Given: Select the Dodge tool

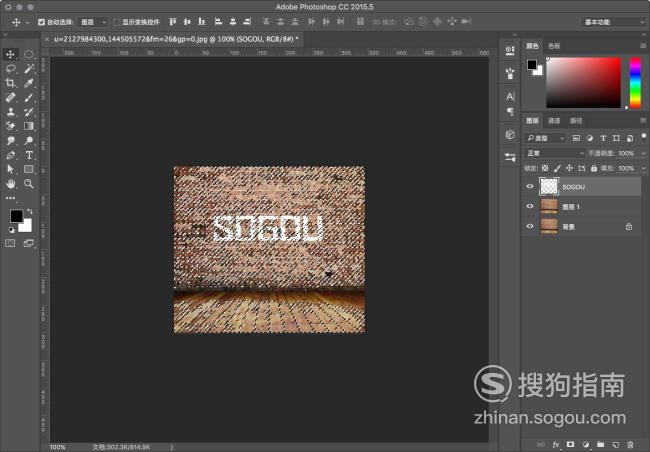Looking at the screenshot, I should pyautogui.click(x=29, y=141).
